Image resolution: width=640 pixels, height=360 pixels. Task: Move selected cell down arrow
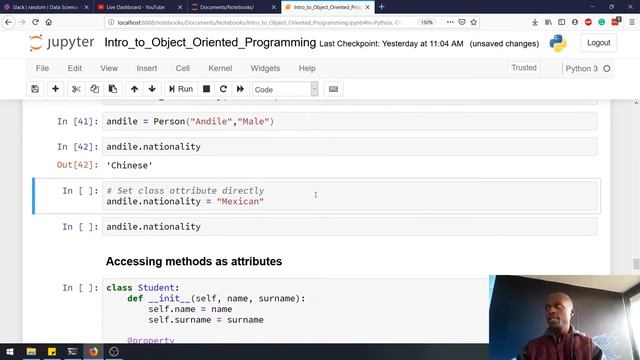pyautogui.click(x=152, y=89)
